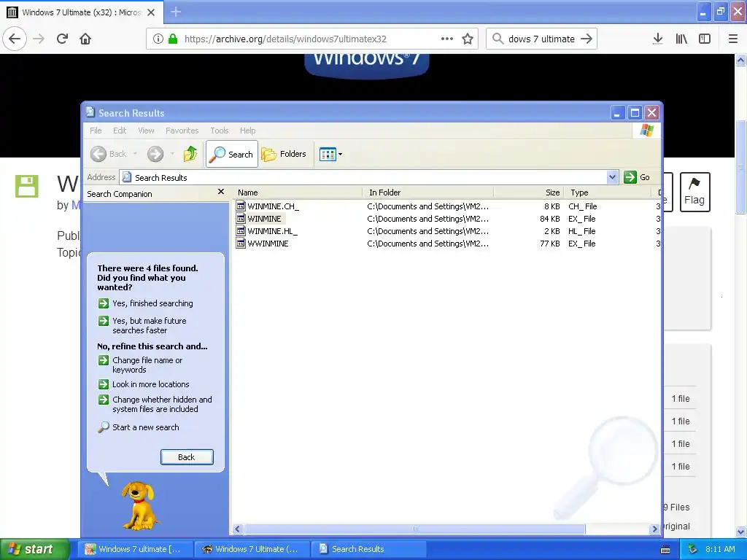Click the browser search field
Screen dimensions: 747x560
click(x=542, y=39)
